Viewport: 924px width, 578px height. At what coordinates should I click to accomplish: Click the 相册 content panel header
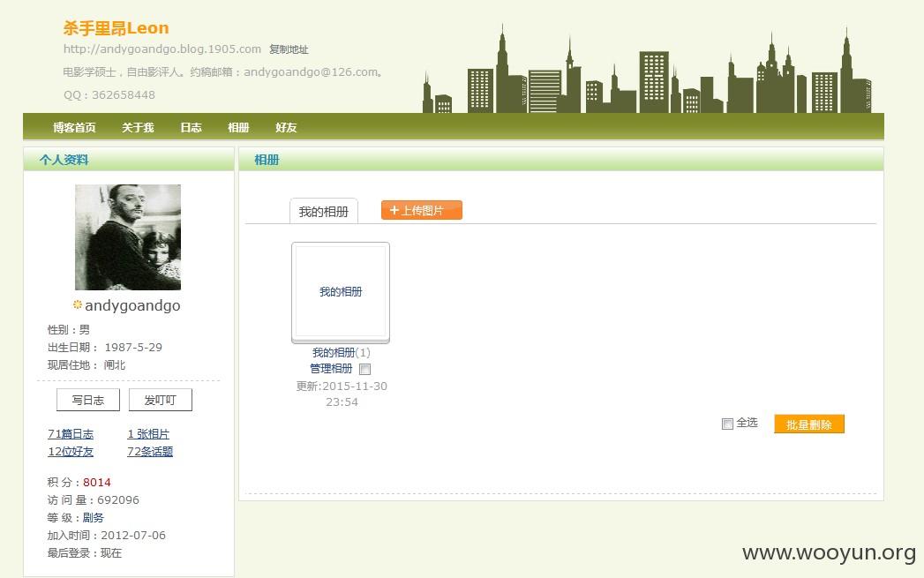coord(561,160)
